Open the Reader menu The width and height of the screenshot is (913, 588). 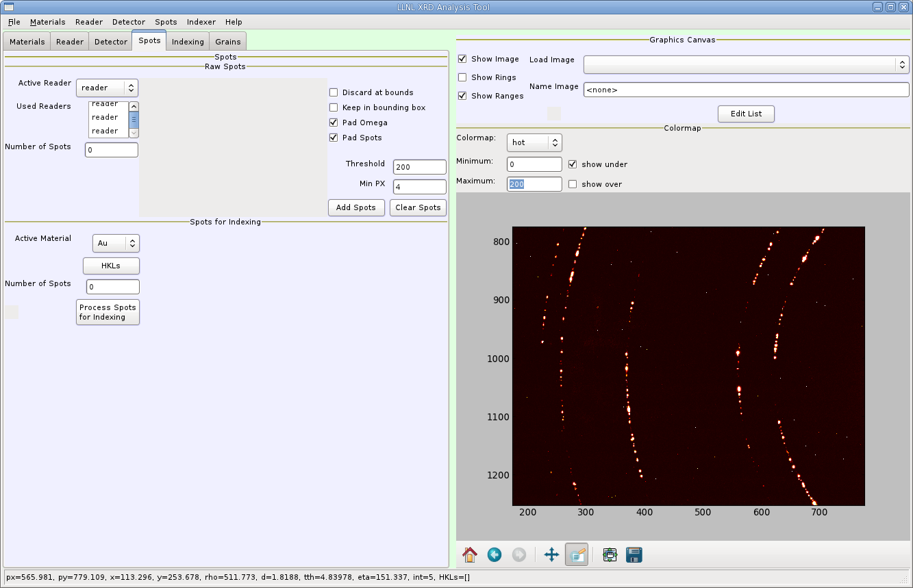point(89,22)
